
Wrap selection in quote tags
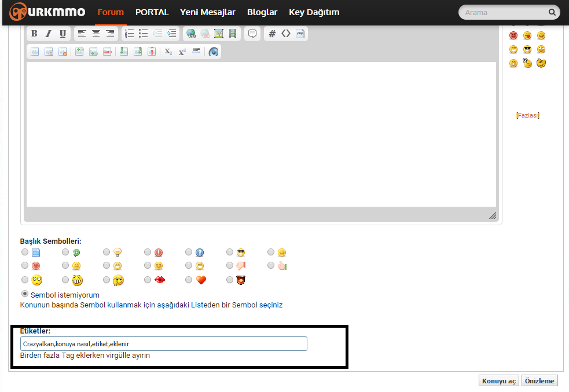252,34
